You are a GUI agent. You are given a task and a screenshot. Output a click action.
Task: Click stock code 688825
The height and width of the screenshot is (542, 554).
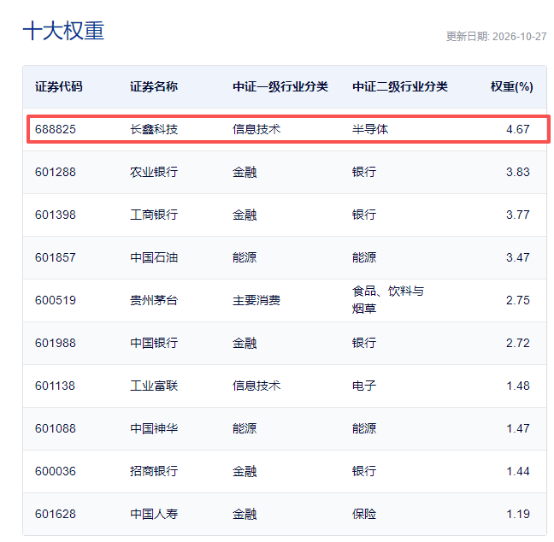point(55,129)
